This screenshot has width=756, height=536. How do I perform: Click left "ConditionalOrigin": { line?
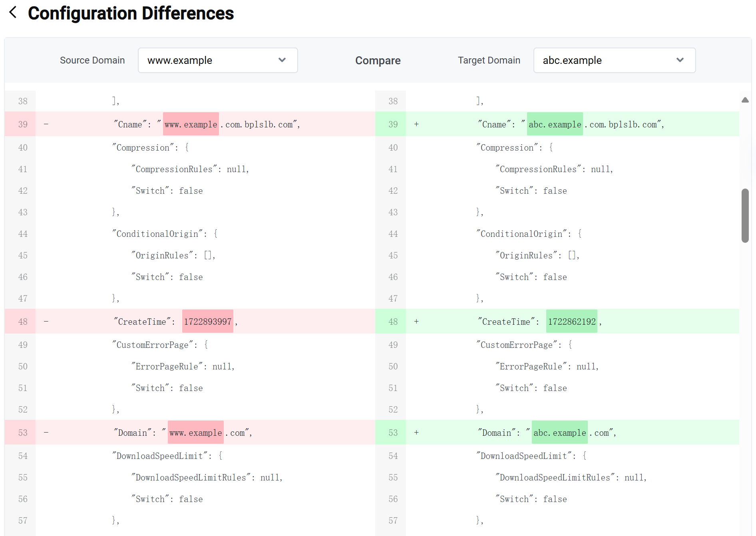[x=165, y=234]
